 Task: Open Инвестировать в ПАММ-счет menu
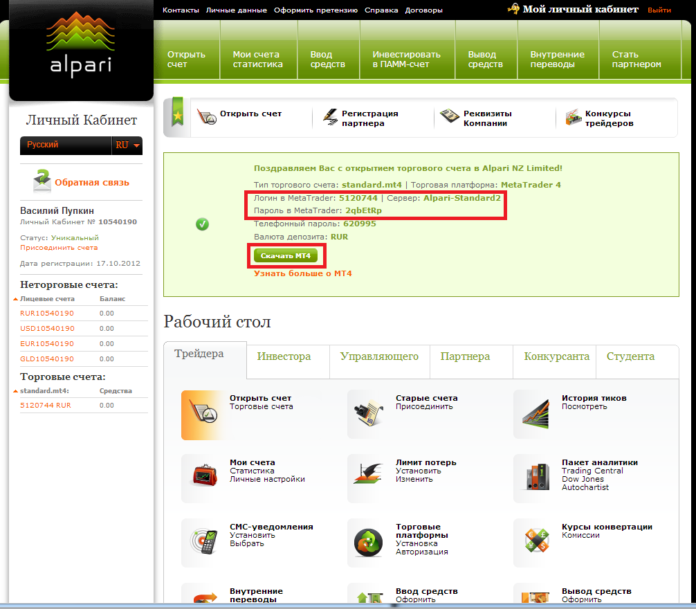click(407, 59)
